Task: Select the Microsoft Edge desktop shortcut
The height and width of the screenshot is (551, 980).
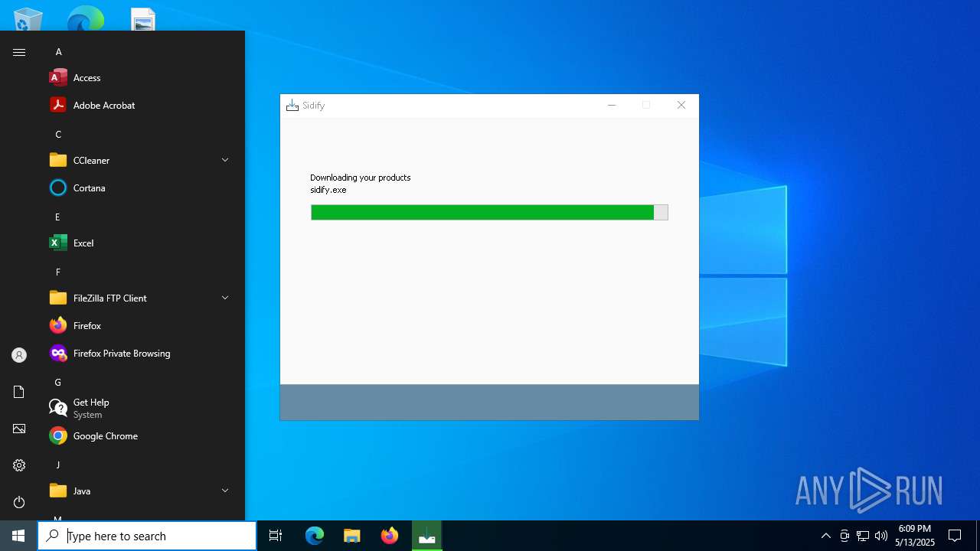Action: (86, 18)
